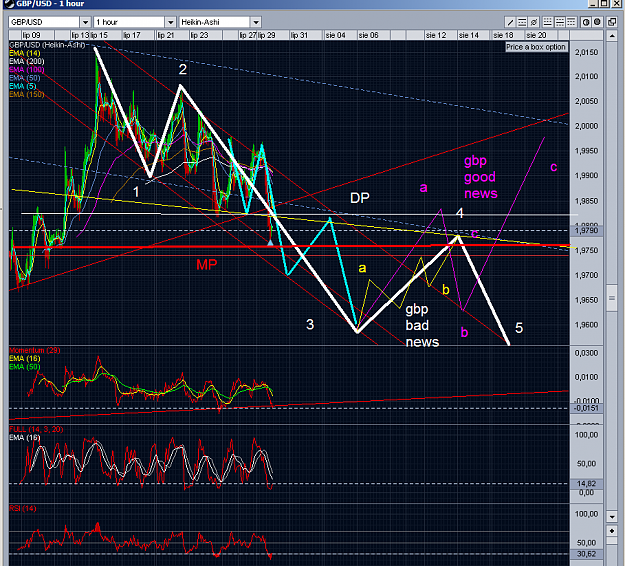Open the GBP/USD instrument dropdown arrow
This screenshot has height=566, width=625.
(85, 22)
